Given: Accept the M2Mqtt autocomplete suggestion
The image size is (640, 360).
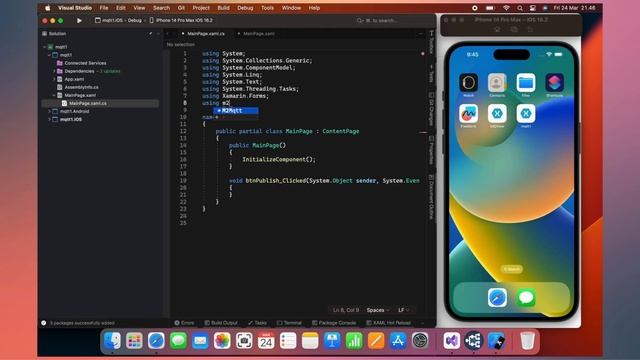Looking at the screenshot, I should click(236, 111).
